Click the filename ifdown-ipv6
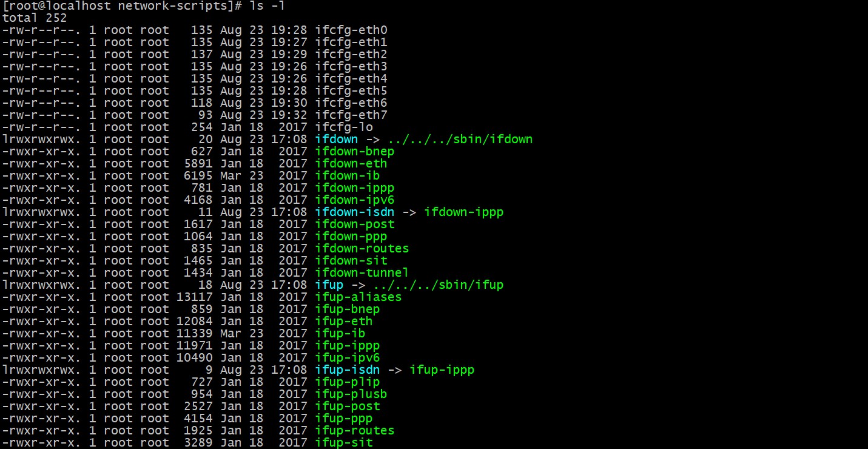The image size is (868, 449). coord(355,200)
